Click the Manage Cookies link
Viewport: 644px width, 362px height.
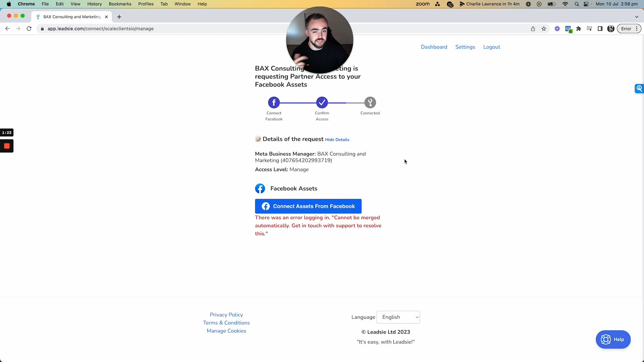point(226,331)
